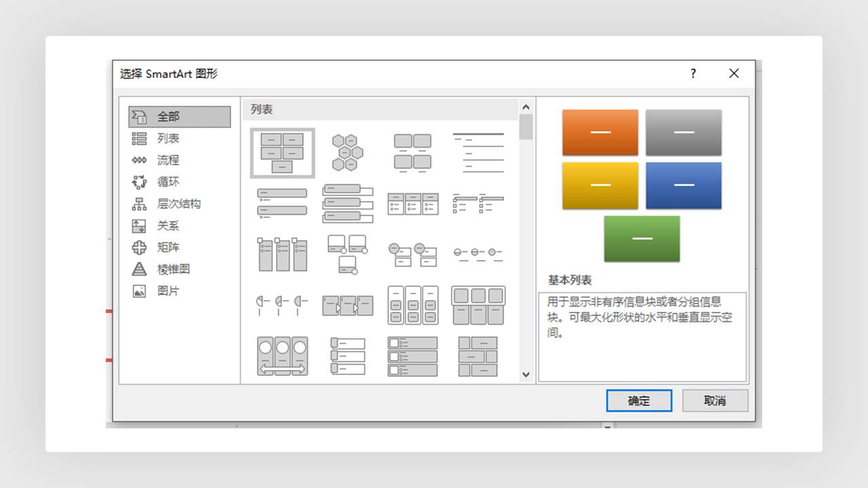Click the dialog title 选择 SmartArt 图形
This screenshot has width=868, height=488.
pos(169,74)
